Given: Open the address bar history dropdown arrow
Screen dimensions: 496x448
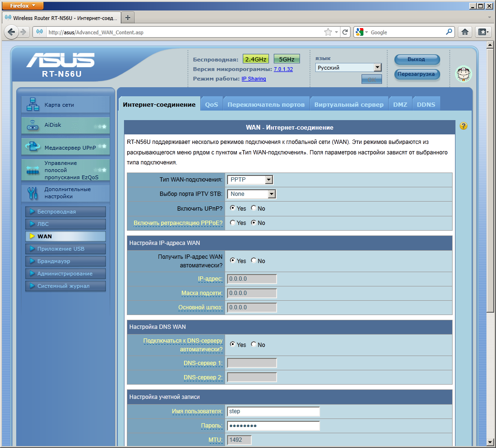Looking at the screenshot, I should click(336, 32).
